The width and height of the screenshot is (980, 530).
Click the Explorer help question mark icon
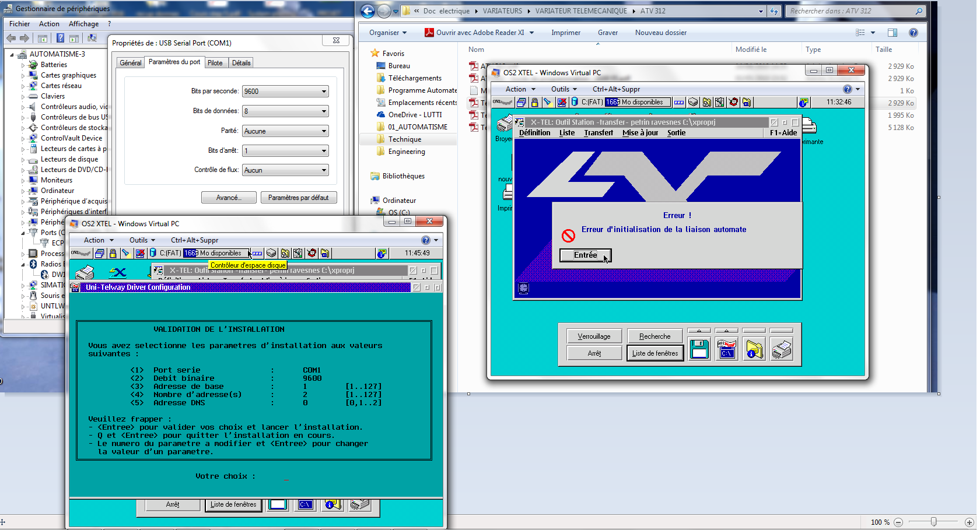(914, 33)
